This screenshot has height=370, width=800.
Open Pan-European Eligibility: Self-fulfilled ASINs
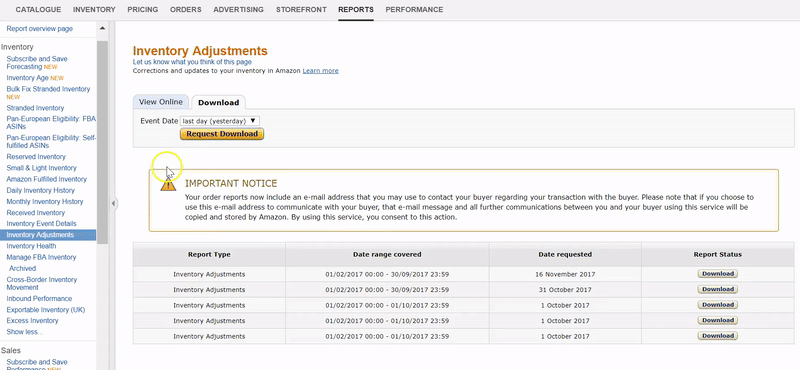[x=51, y=142]
